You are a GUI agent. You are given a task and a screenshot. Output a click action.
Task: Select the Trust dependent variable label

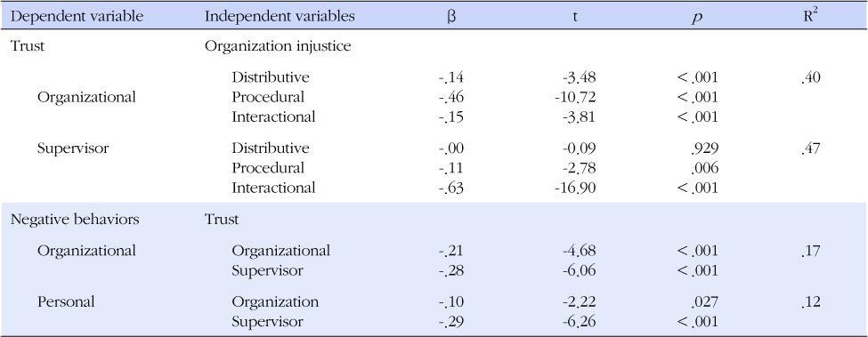click(28, 46)
